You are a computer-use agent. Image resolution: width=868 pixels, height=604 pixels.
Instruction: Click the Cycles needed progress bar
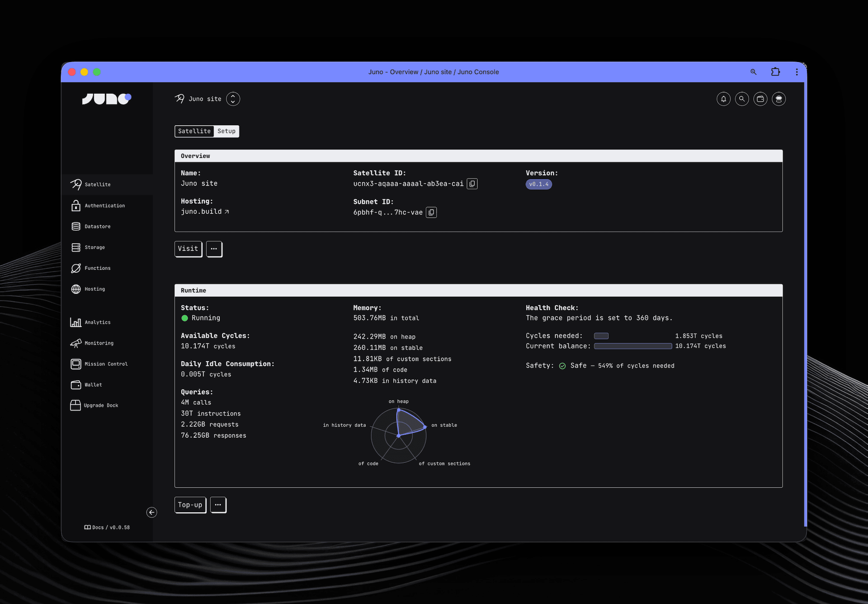coord(601,336)
